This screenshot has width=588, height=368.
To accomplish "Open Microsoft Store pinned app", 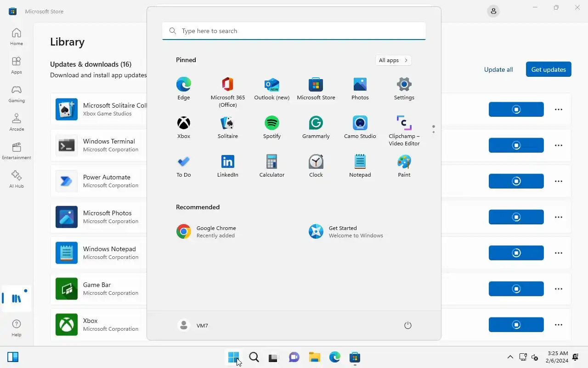I will coord(316,88).
